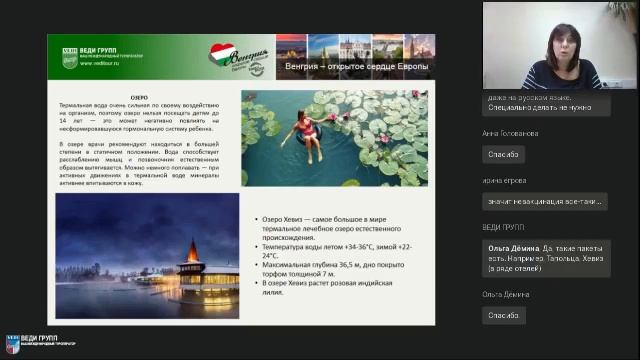
Task: Click the photo of woman floating among lilies
Action: point(335,138)
